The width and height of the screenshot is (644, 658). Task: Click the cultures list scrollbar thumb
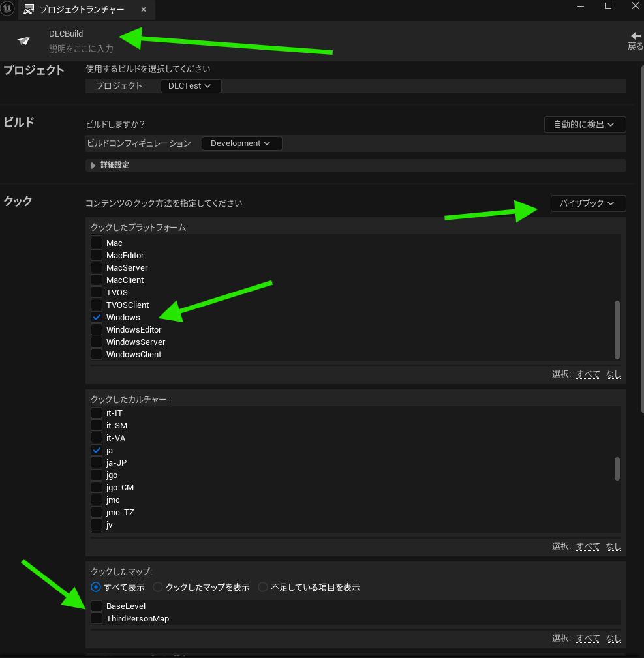[x=617, y=469]
